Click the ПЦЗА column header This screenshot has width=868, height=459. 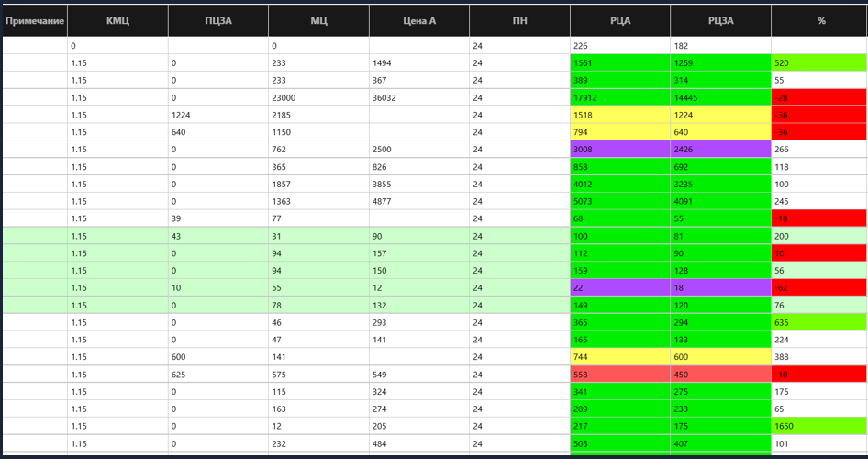(x=218, y=20)
